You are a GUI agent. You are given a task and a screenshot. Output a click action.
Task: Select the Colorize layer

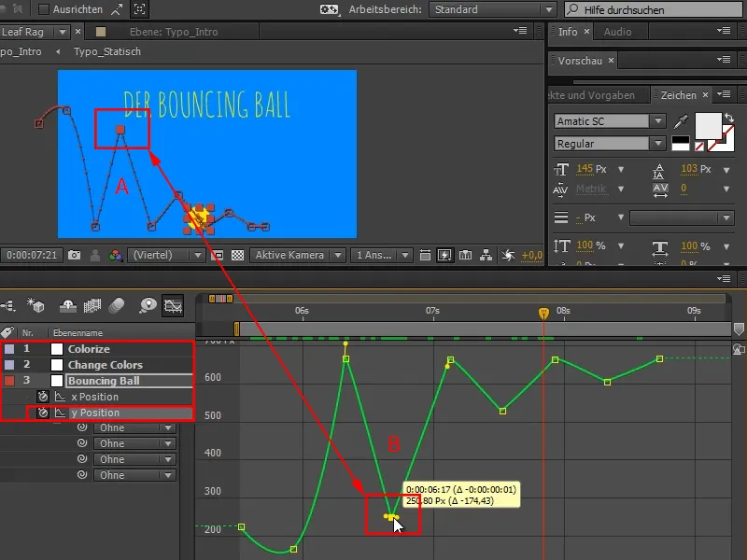(x=89, y=349)
